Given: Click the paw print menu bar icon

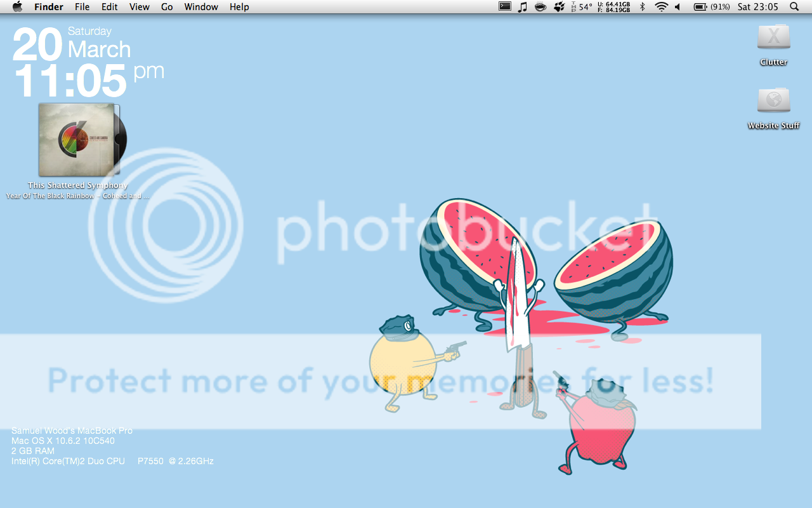Looking at the screenshot, I should (x=559, y=7).
